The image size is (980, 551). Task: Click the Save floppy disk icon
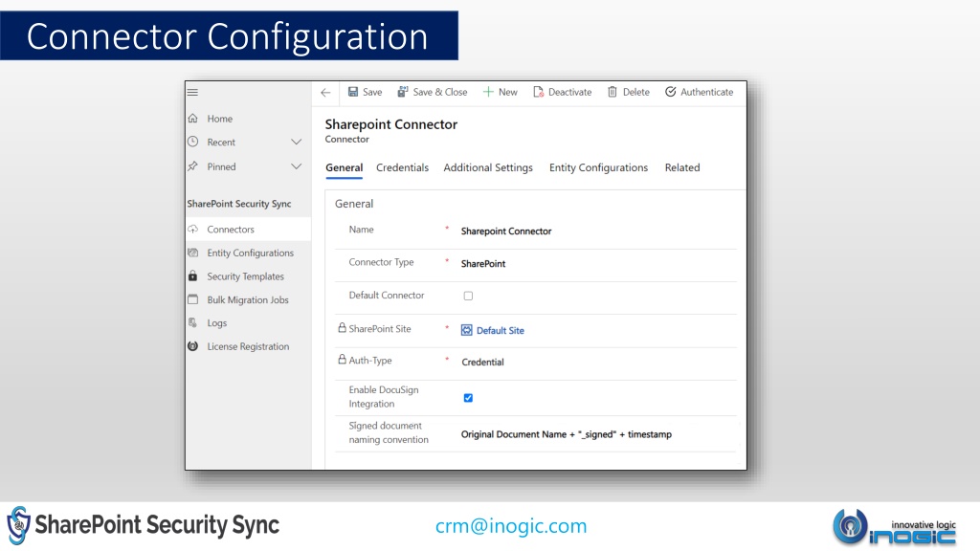[x=353, y=92]
